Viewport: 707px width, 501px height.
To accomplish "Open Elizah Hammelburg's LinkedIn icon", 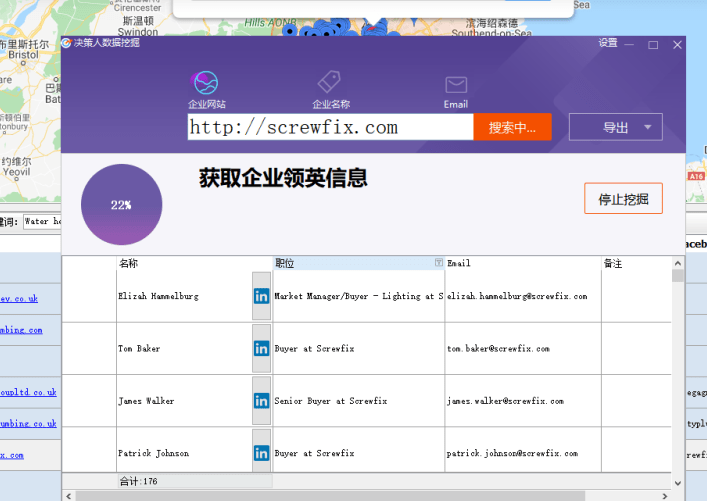I will pyautogui.click(x=261, y=296).
